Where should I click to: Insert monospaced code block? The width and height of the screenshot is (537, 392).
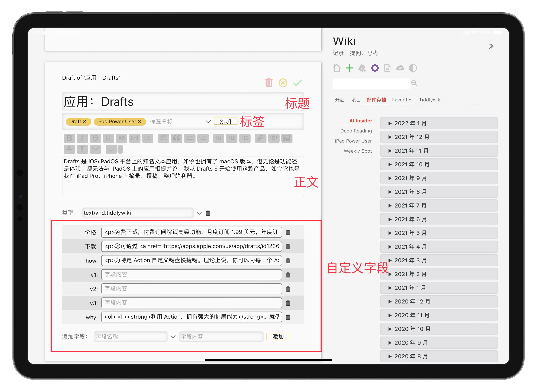coord(163,138)
